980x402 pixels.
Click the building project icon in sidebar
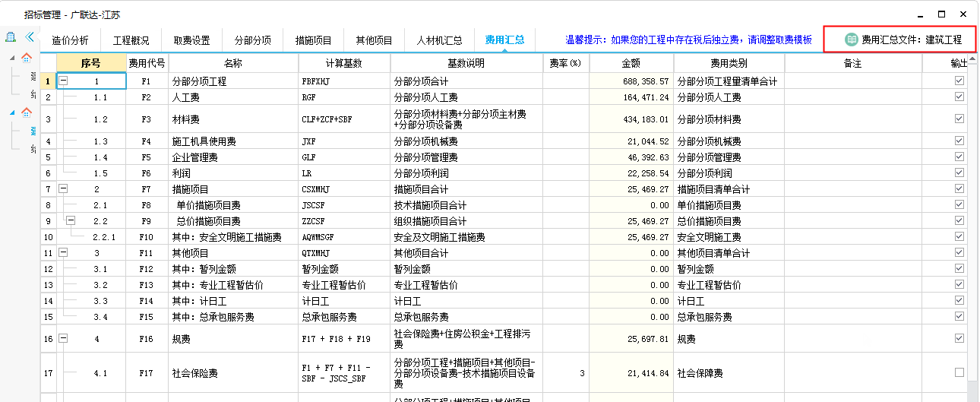click(x=11, y=36)
